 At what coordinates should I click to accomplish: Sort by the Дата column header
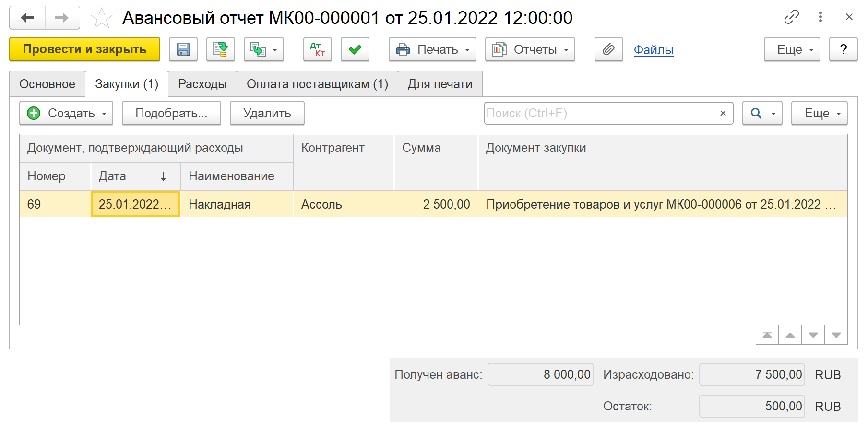[136, 176]
